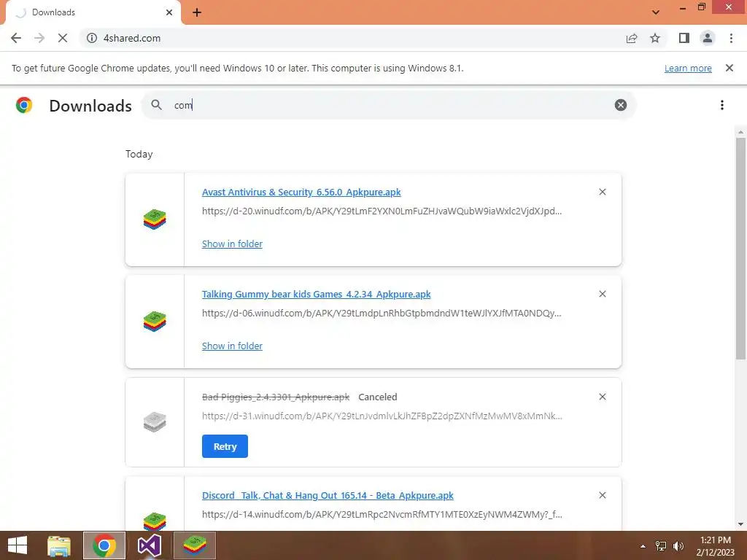Viewport: 747px width, 560px height.
Task: Open Visual Studio from the taskbar
Action: click(149, 545)
